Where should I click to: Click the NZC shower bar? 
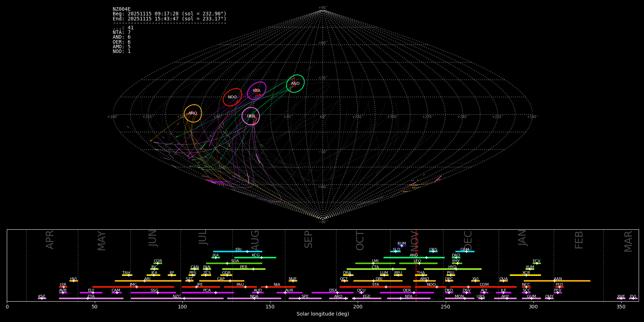177,298
